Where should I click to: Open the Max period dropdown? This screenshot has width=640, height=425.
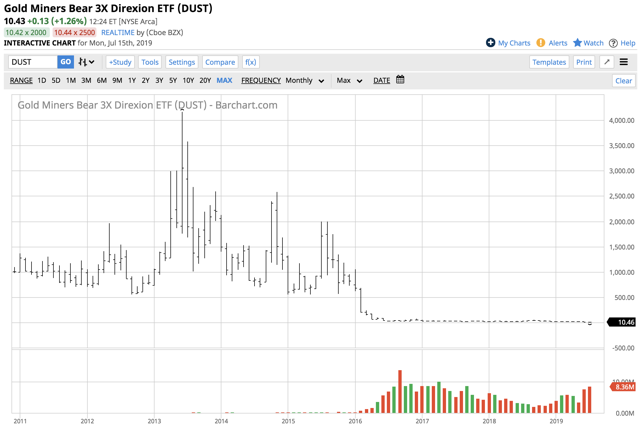click(x=349, y=80)
